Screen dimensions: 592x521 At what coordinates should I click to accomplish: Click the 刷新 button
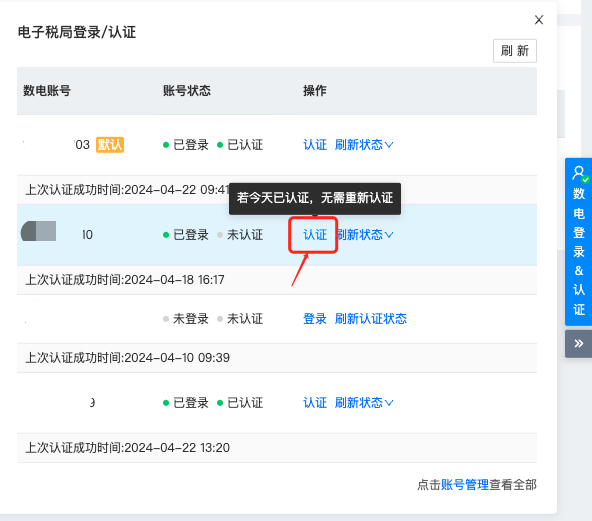(515, 51)
